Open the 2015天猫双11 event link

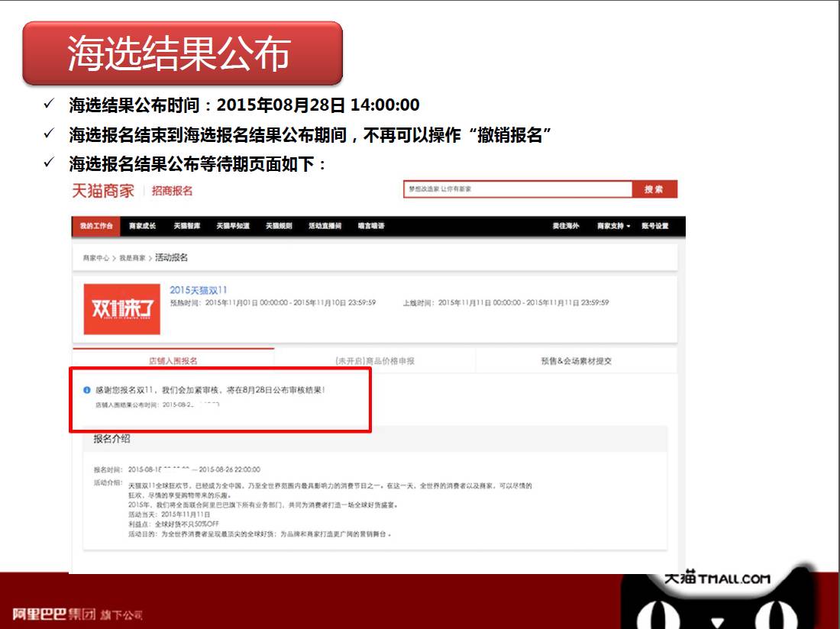pos(199,290)
